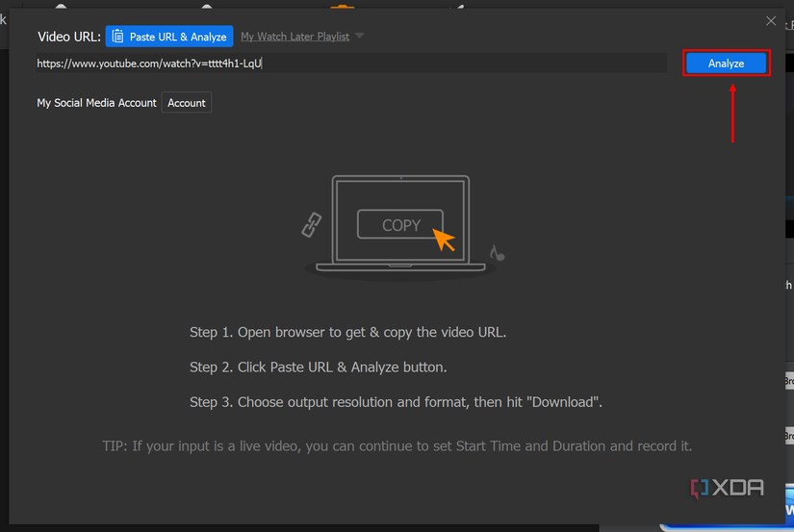Click the Step 1 instruction text
The image size is (794, 532).
pos(347,332)
